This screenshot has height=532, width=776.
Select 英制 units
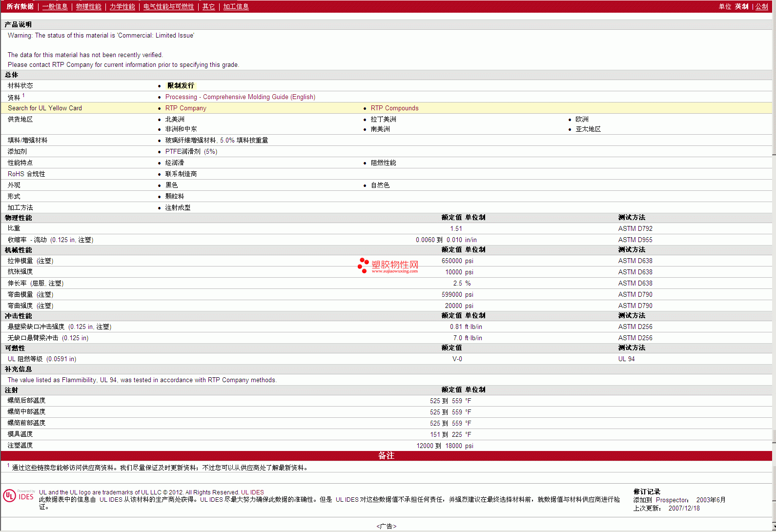[x=741, y=6]
